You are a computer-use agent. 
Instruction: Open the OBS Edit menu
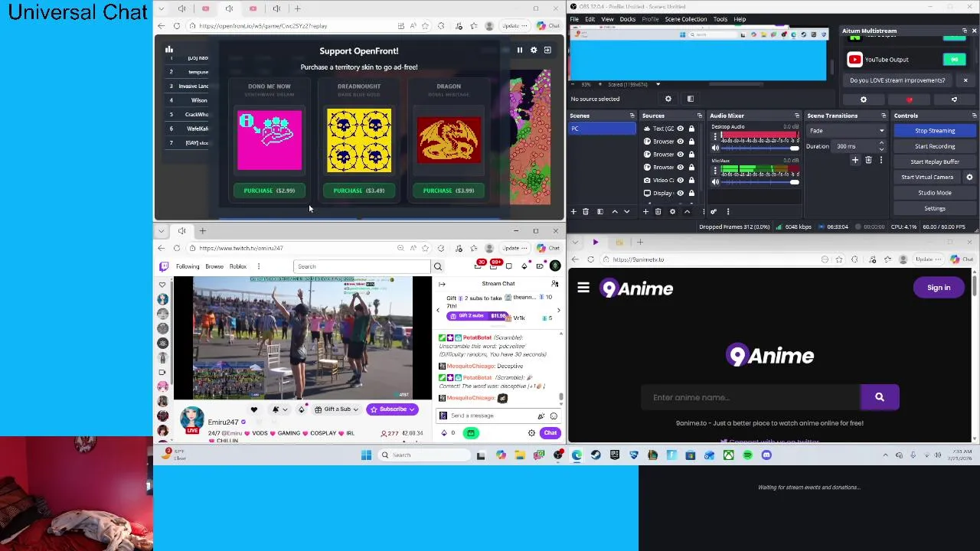tap(590, 19)
